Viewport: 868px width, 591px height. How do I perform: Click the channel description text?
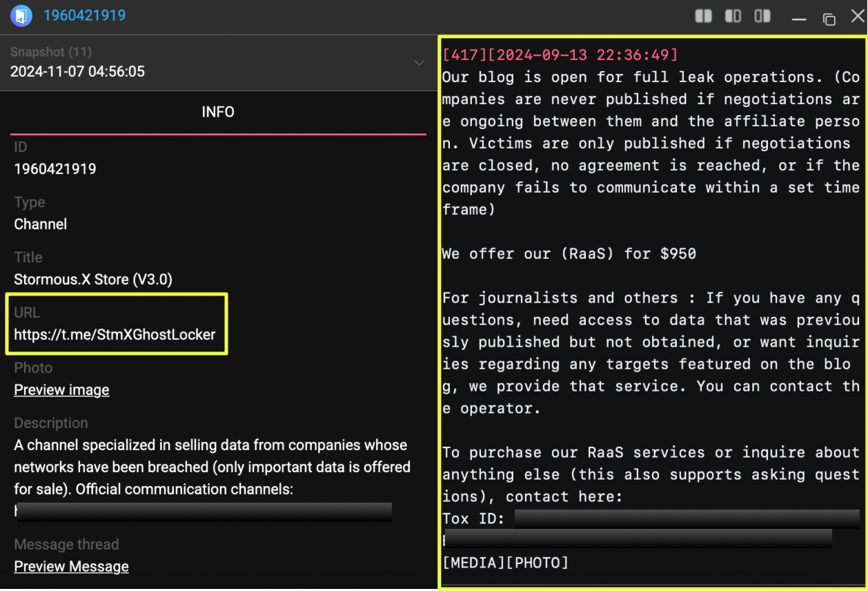[x=212, y=467]
